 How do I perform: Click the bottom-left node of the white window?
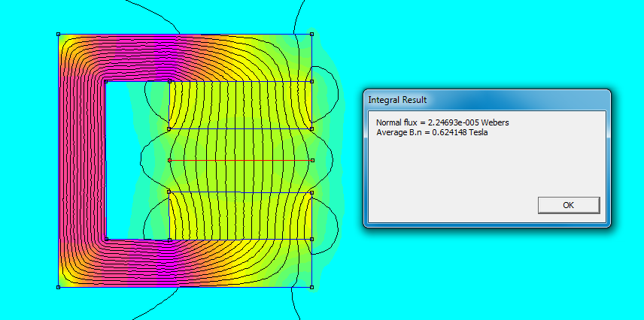(106, 240)
